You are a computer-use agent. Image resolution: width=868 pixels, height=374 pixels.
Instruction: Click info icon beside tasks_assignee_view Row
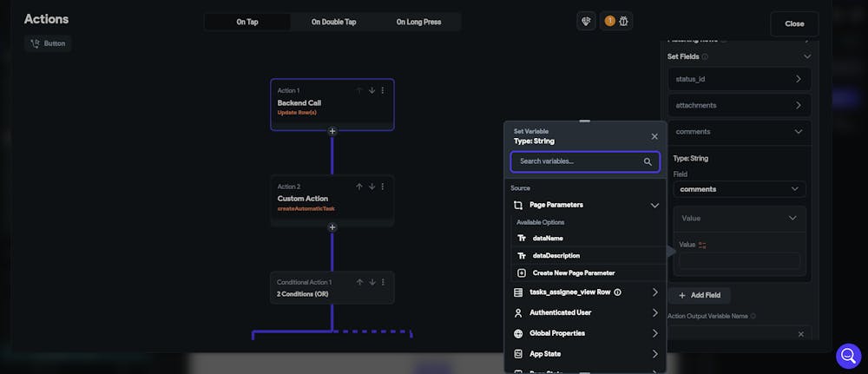[x=618, y=292]
